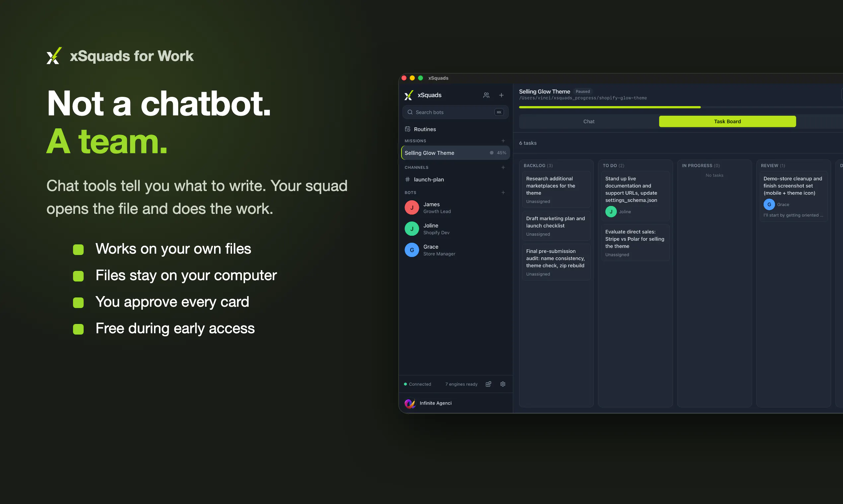843x504 pixels.
Task: Open Final pre-submission audit card
Action: (x=556, y=262)
